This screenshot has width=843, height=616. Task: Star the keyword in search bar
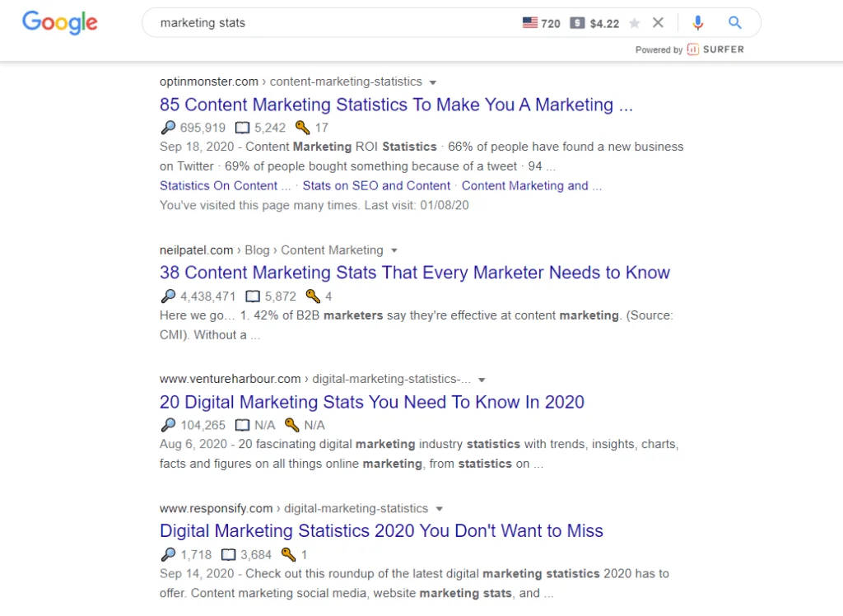635,23
